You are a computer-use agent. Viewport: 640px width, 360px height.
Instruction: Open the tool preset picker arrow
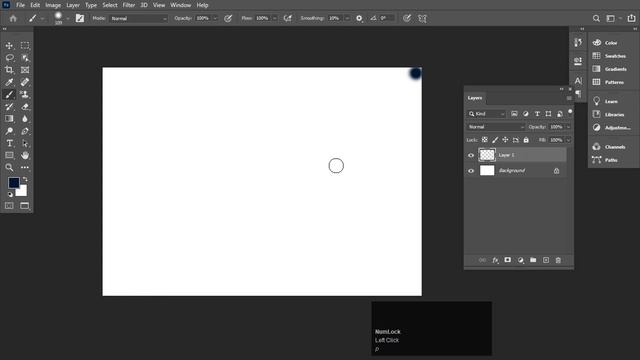pyautogui.click(x=42, y=18)
